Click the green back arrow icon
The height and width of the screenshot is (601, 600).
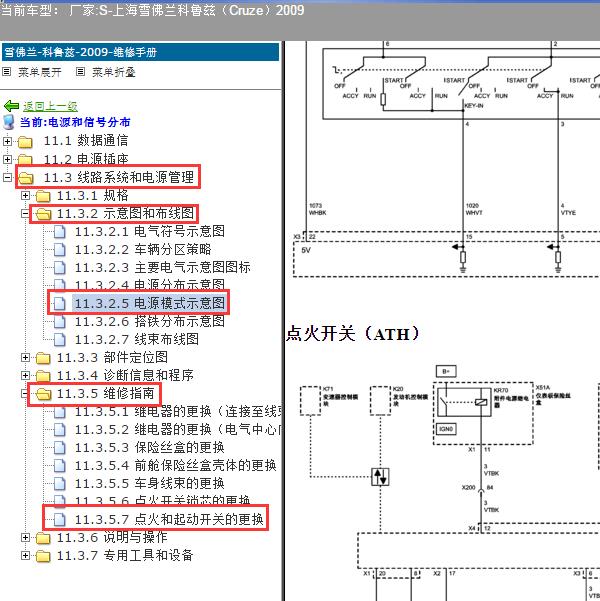click(x=12, y=106)
